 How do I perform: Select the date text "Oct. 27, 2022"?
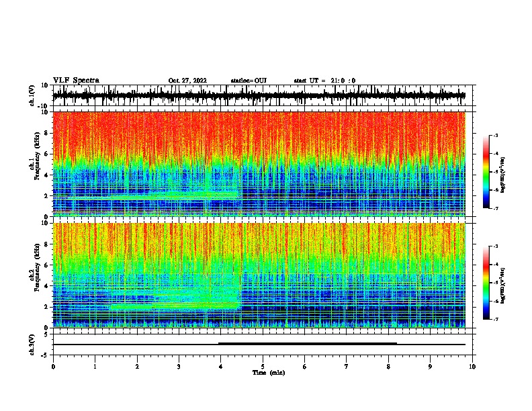(187, 81)
